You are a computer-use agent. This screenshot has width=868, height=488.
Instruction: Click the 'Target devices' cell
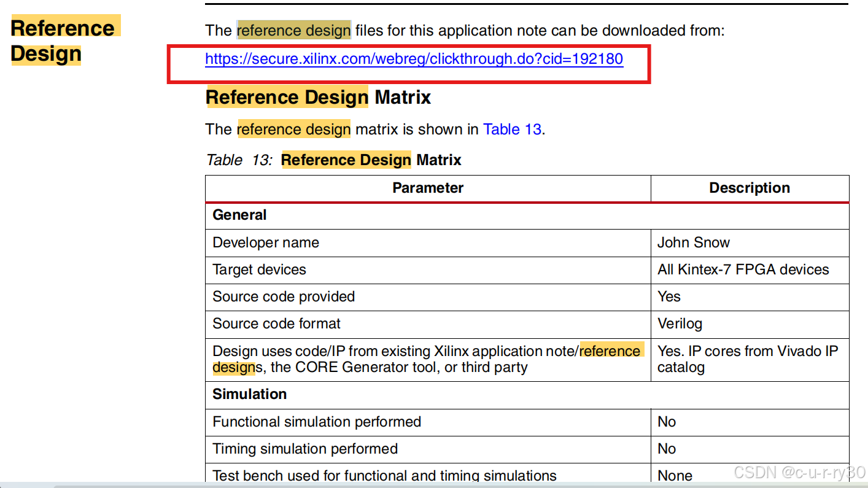[428, 269]
